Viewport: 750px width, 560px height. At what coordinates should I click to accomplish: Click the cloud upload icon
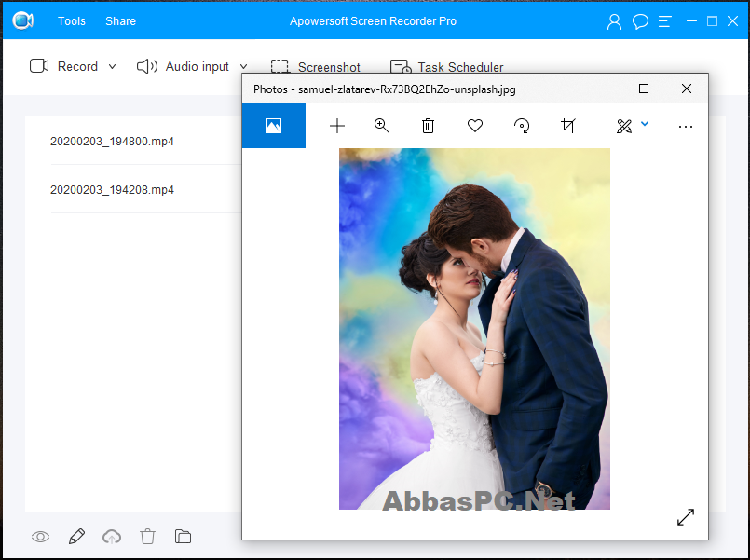(112, 537)
